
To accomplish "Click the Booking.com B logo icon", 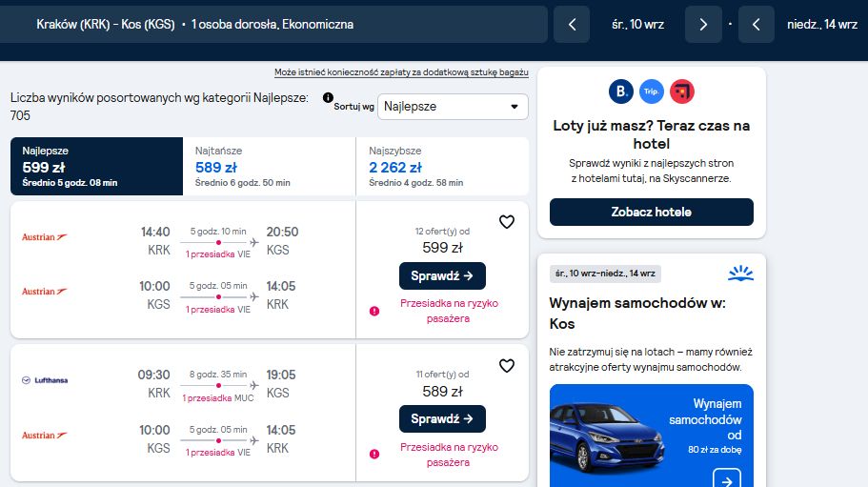I will pos(621,91).
